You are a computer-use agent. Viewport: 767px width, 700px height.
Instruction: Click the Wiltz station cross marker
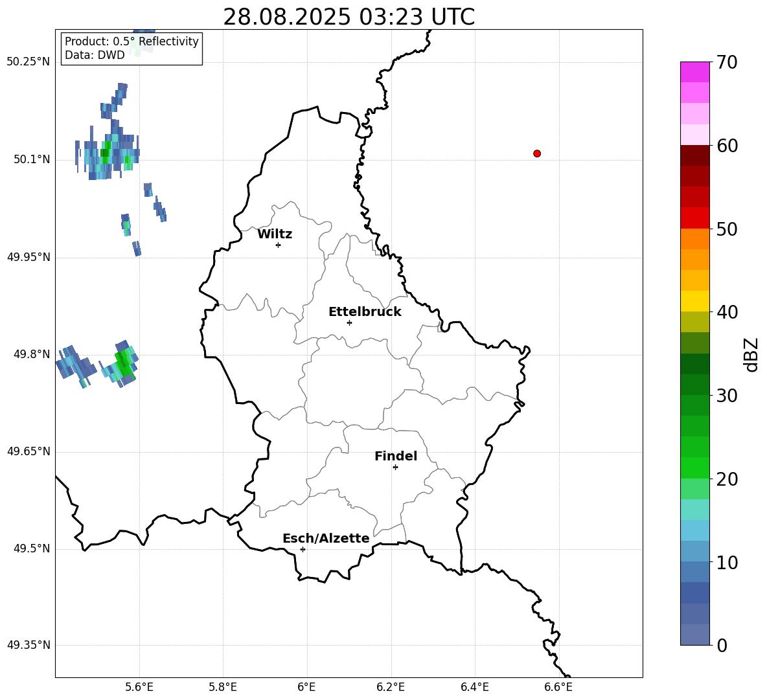[x=279, y=245]
